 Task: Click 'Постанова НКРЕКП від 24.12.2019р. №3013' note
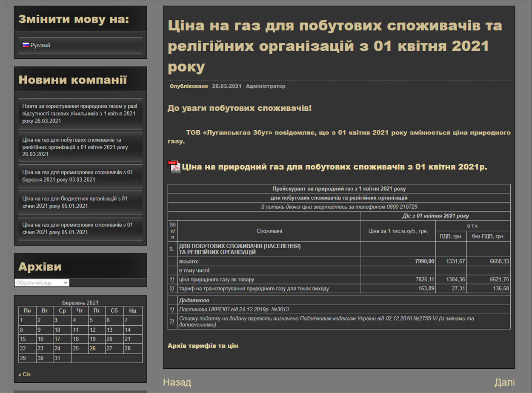pyautogui.click(x=234, y=310)
